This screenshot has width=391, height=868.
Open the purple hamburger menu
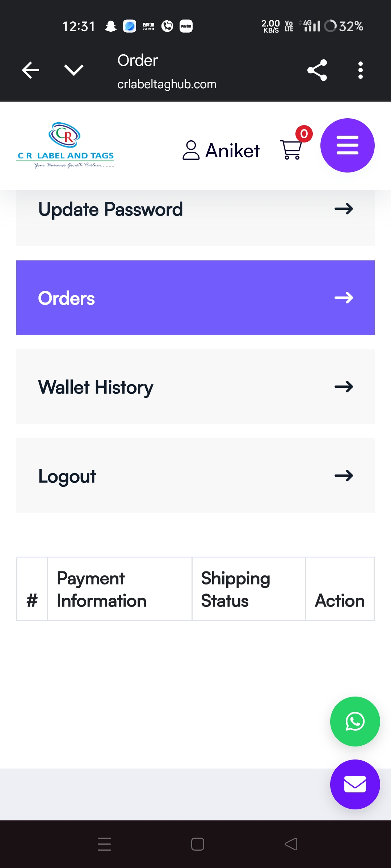pos(347,145)
